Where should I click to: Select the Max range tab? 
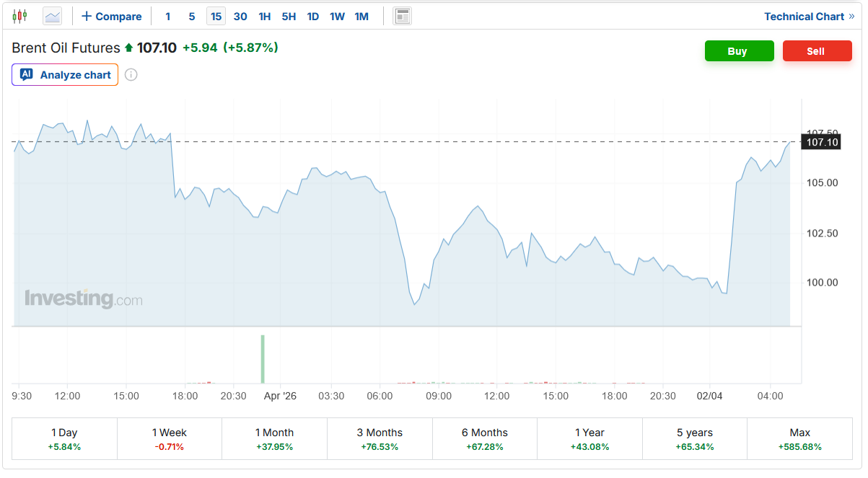coord(799,439)
